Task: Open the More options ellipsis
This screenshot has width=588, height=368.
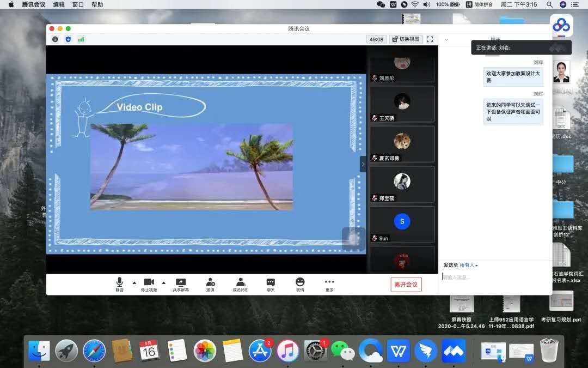Action: pyautogui.click(x=329, y=284)
